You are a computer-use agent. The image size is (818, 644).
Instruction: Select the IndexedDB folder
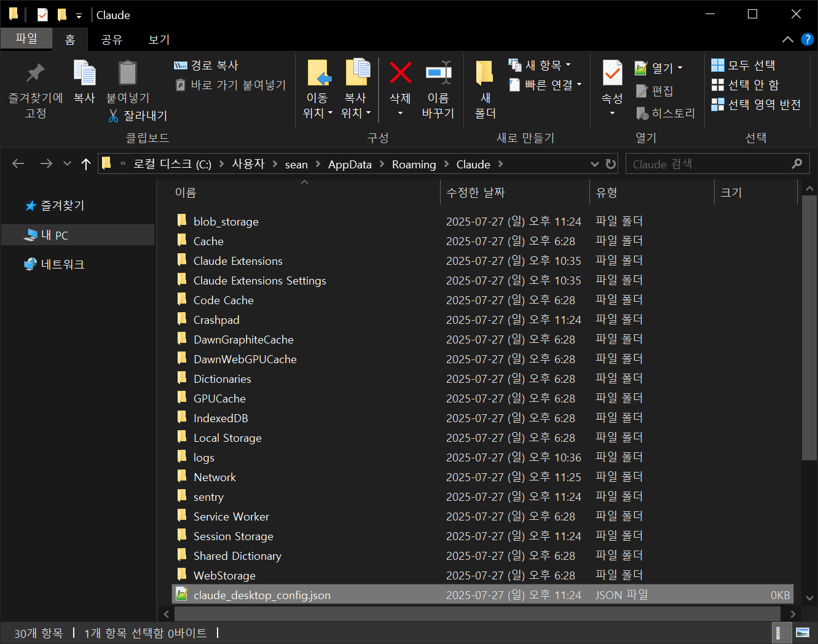click(x=221, y=418)
